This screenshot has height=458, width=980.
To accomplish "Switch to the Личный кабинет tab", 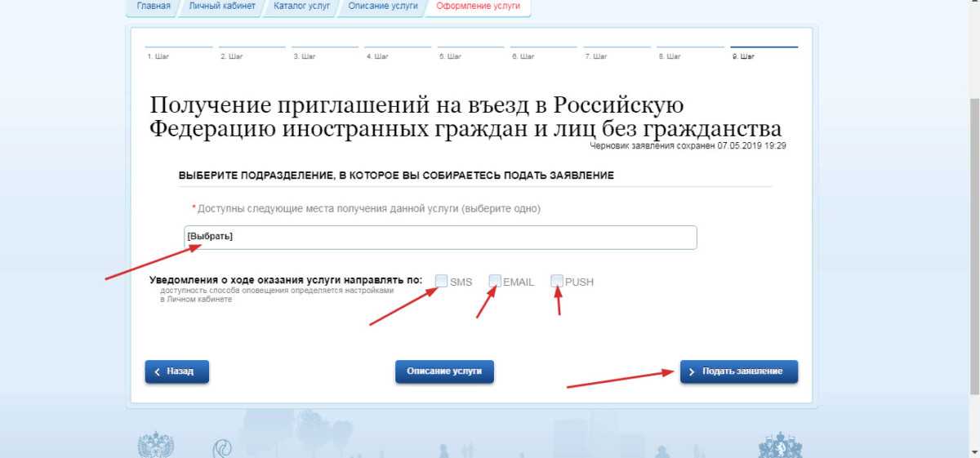I will pos(221,7).
